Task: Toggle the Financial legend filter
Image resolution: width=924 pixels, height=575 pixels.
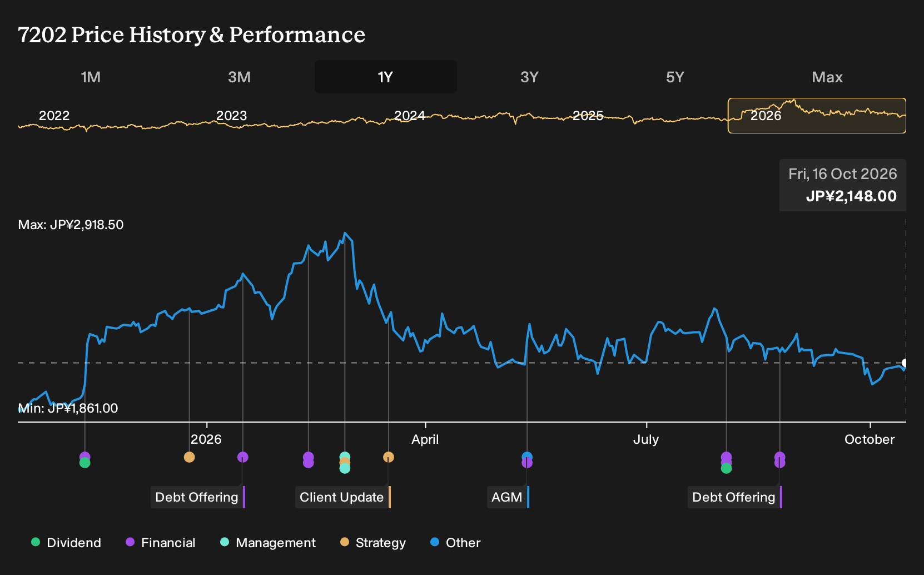Action: (161, 543)
